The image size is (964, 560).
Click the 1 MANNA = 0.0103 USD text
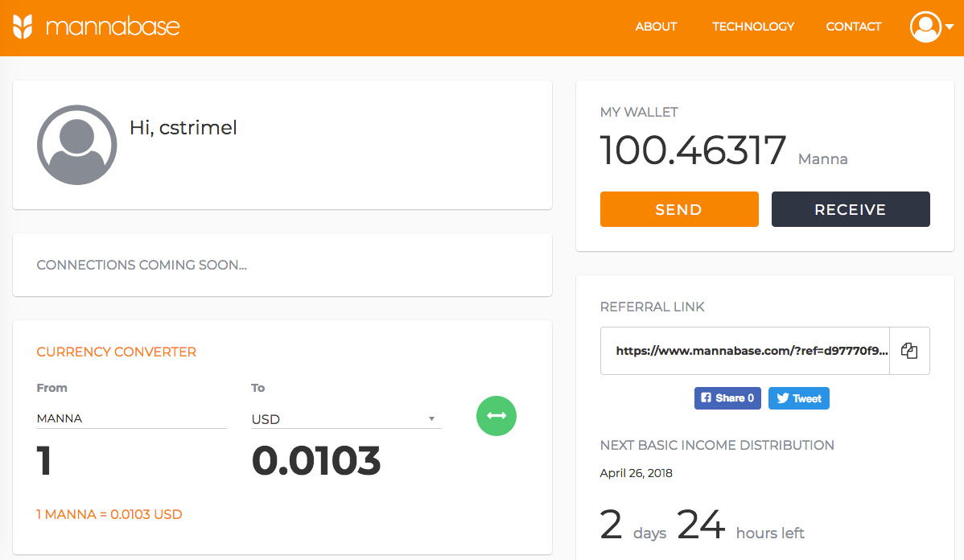pyautogui.click(x=109, y=514)
